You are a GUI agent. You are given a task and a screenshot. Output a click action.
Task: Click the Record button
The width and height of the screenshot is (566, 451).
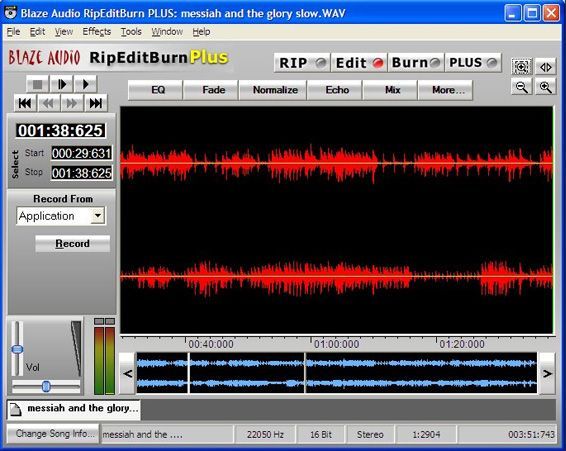pyautogui.click(x=73, y=244)
